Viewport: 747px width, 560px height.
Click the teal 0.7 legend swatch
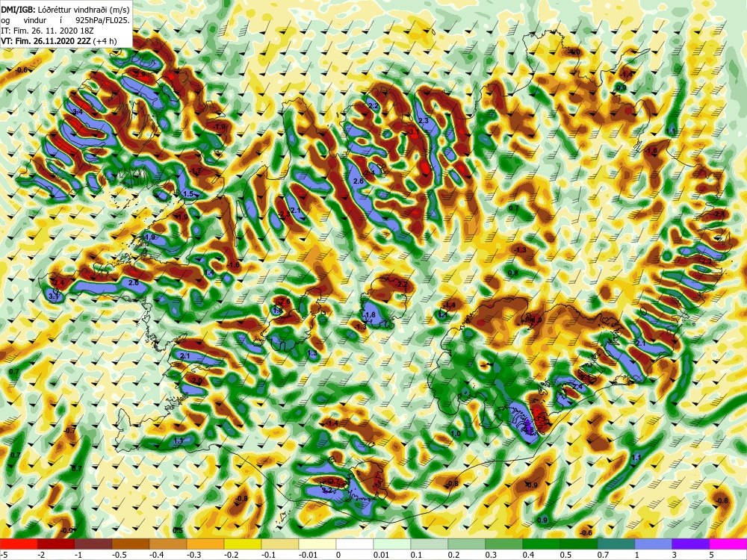tap(616, 544)
